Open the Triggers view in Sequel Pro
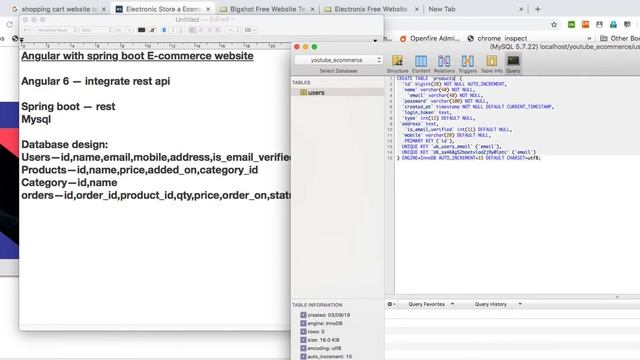 [467, 64]
